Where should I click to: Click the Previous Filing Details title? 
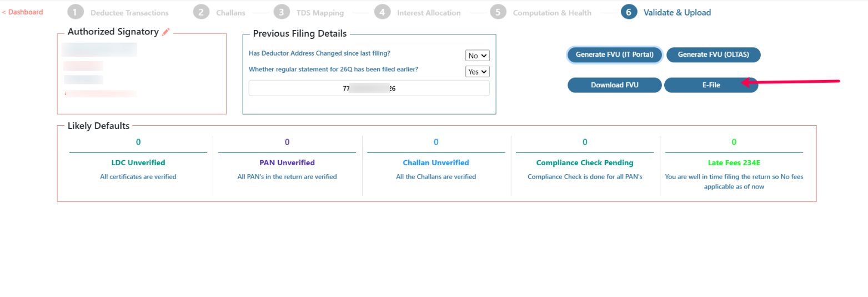pyautogui.click(x=300, y=33)
